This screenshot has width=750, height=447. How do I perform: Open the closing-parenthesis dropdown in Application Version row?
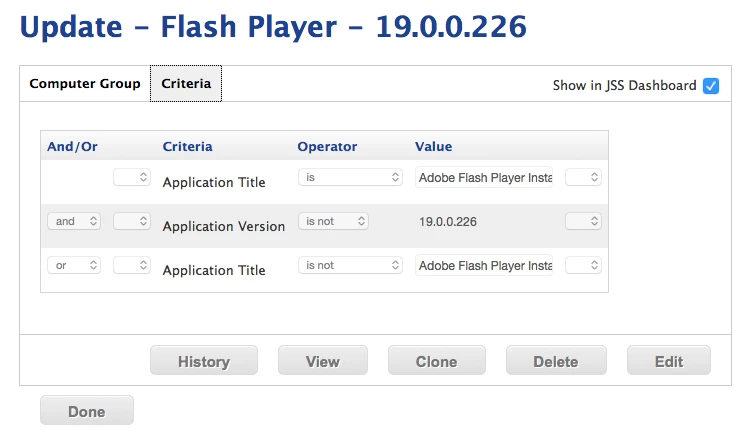click(x=583, y=221)
